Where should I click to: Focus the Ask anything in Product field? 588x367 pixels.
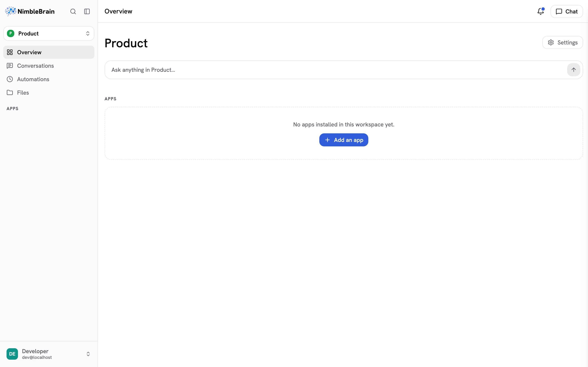click(335, 70)
